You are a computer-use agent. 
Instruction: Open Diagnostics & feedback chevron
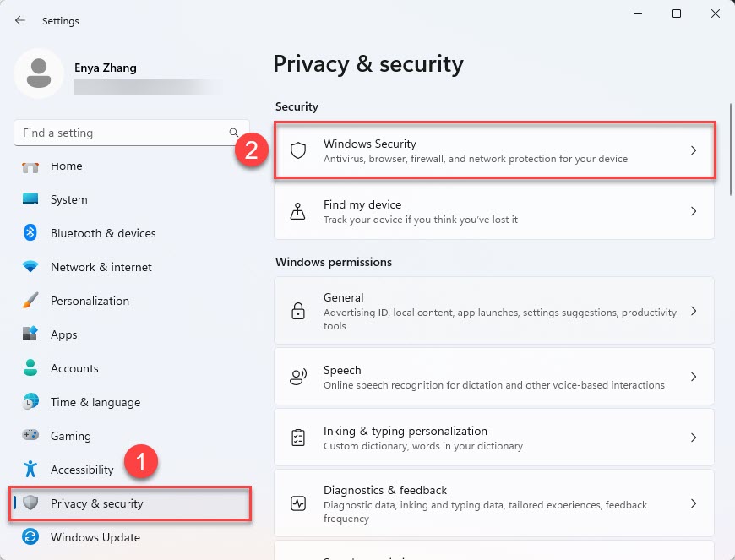tap(694, 503)
